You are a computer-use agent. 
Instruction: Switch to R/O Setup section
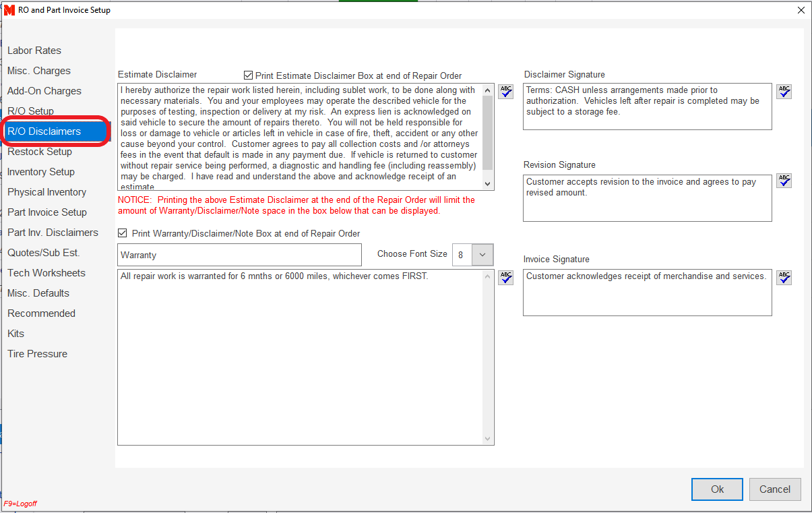[31, 111]
